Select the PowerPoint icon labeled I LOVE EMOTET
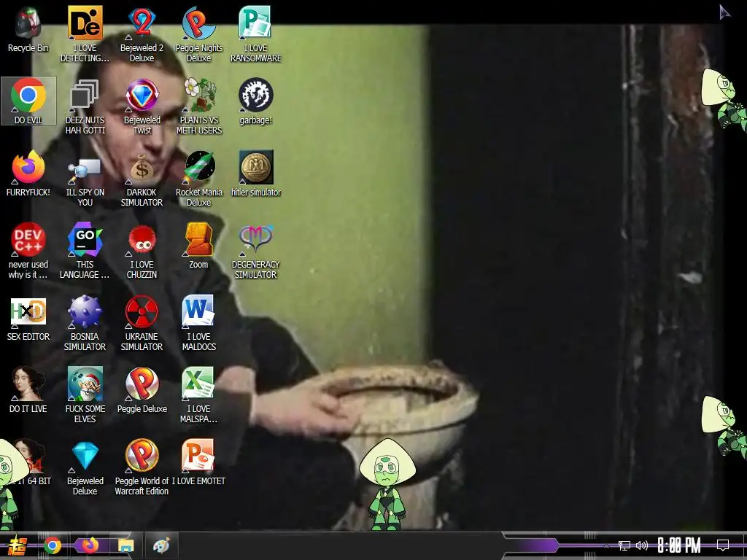The width and height of the screenshot is (747, 560). 198,463
